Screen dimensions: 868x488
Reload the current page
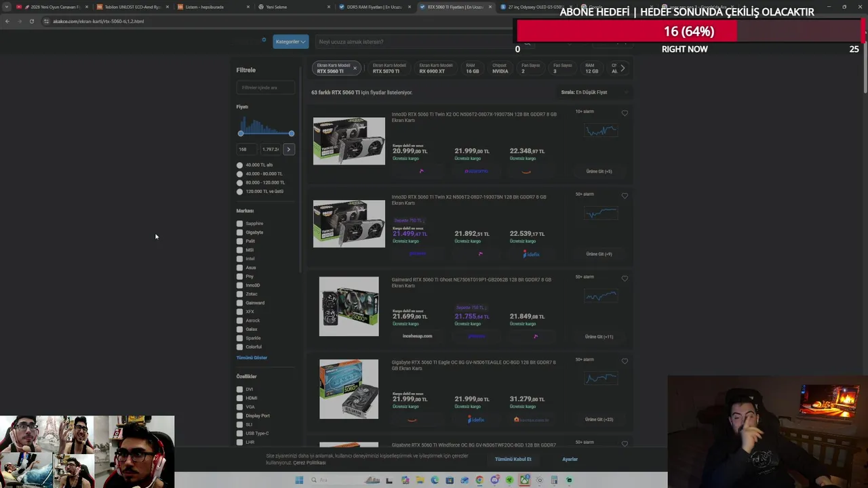click(31, 21)
